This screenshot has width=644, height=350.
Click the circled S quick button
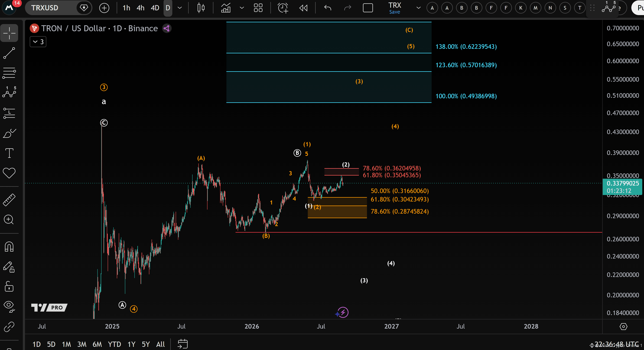coord(565,8)
